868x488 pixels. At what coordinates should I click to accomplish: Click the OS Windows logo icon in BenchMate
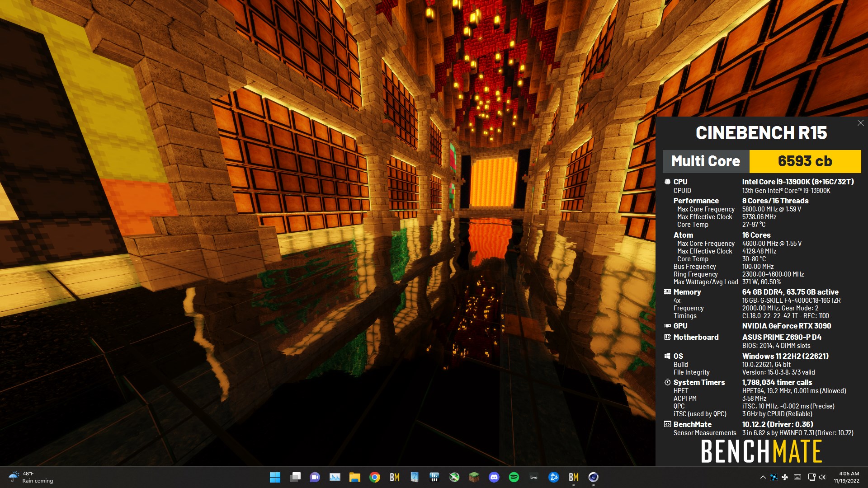tap(667, 356)
